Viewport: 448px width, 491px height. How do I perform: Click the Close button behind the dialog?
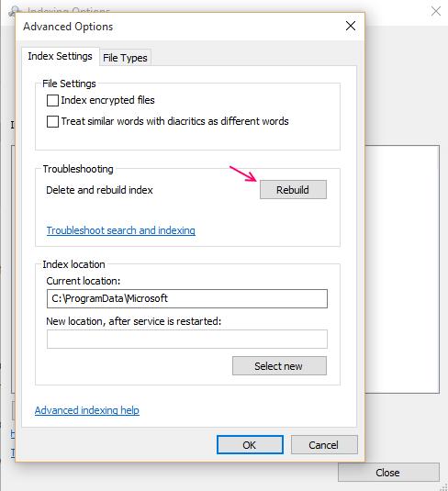[388, 473]
